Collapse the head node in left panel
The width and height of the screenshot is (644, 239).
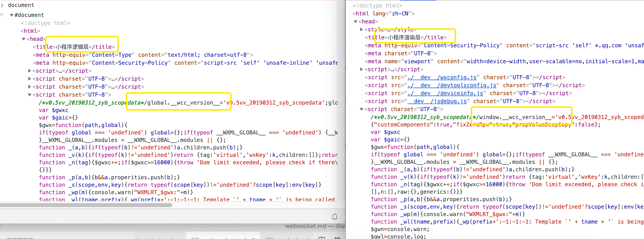click(x=24, y=39)
